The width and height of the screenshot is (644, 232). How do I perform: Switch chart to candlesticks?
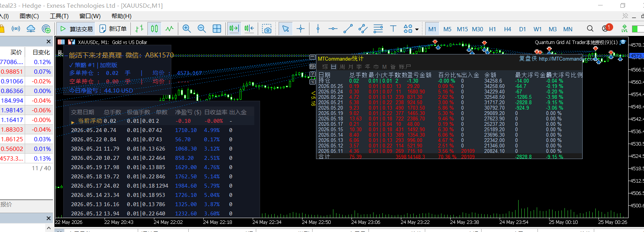tap(154, 29)
